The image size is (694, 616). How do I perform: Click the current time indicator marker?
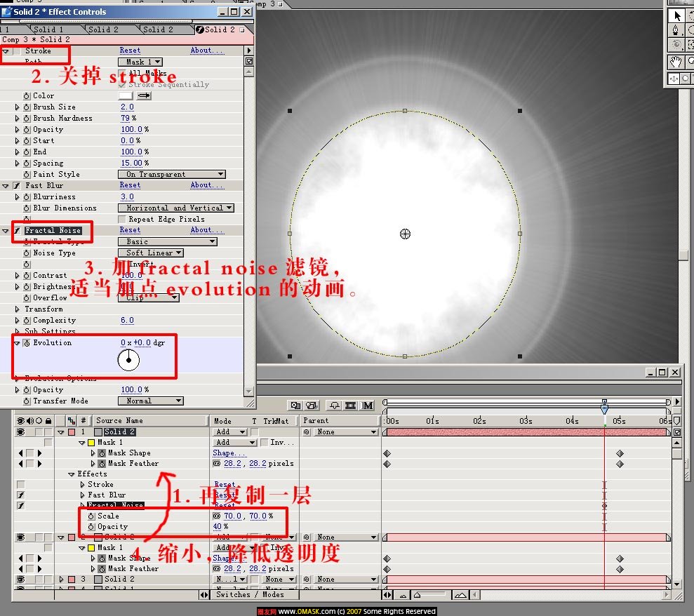[x=604, y=406]
